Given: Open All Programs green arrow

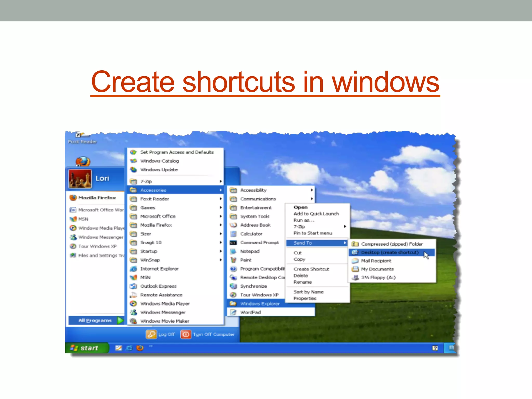Looking at the screenshot, I should 120,320.
